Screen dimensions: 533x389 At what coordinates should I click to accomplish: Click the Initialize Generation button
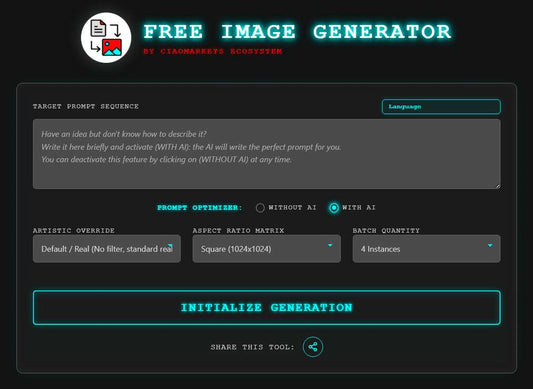267,308
